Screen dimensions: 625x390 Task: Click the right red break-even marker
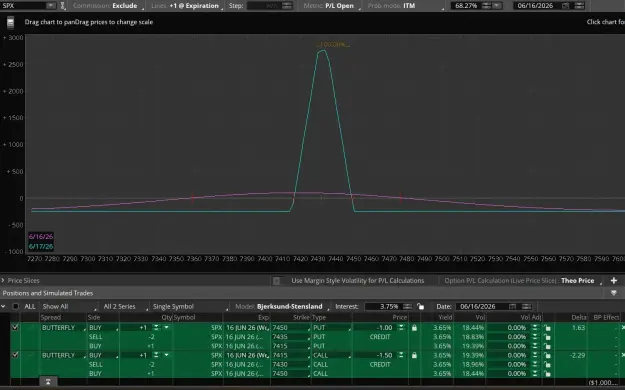coord(401,198)
